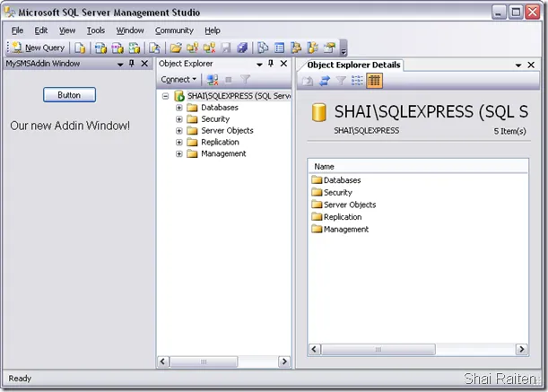The image size is (548, 392).
Task: Click the Stop icon in Object Explorer
Action: pos(229,80)
